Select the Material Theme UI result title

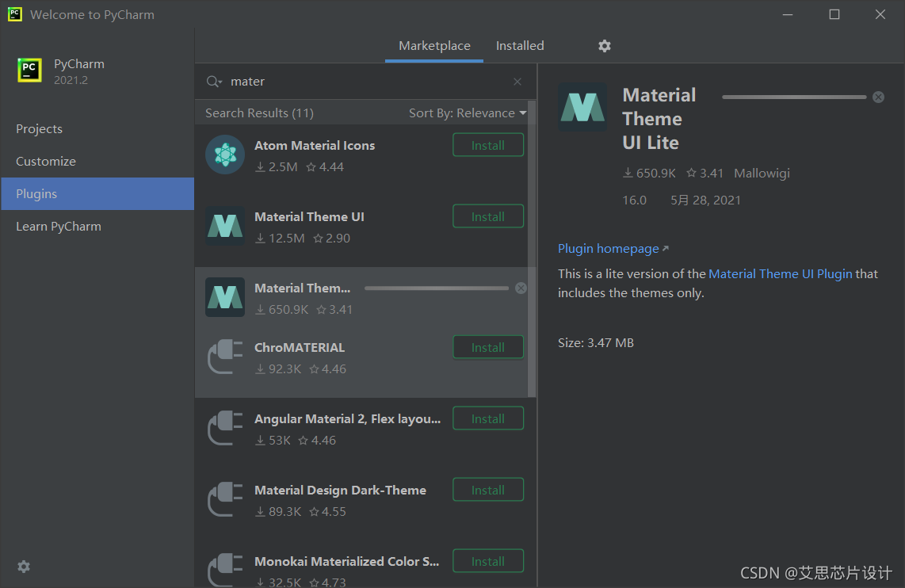309,217
